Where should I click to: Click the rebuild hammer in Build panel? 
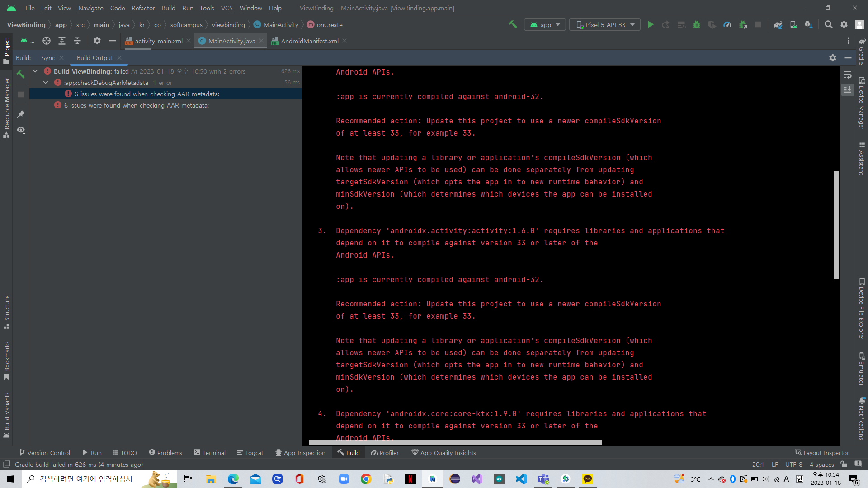coord(21,74)
